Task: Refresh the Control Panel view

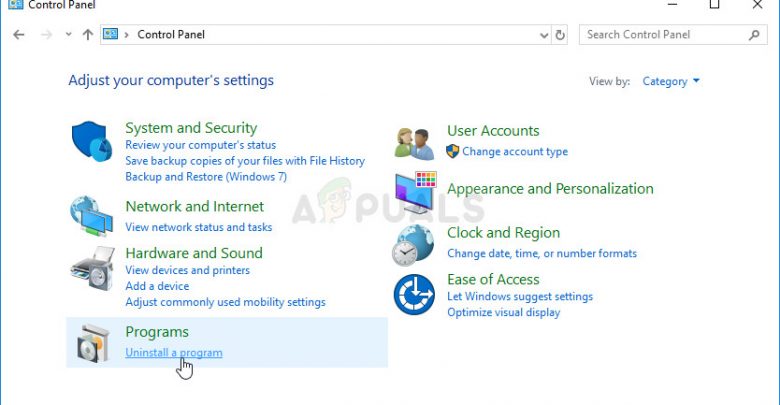Action: tap(560, 34)
